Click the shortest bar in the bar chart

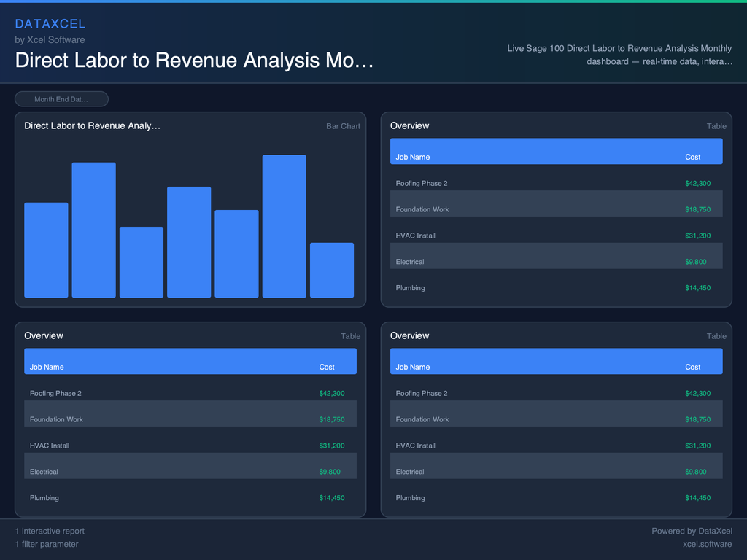point(332,270)
